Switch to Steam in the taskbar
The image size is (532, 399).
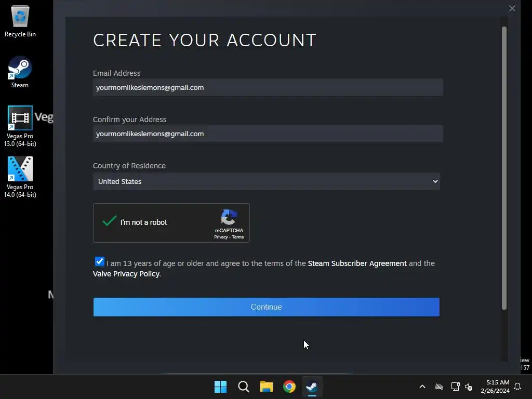(x=312, y=387)
